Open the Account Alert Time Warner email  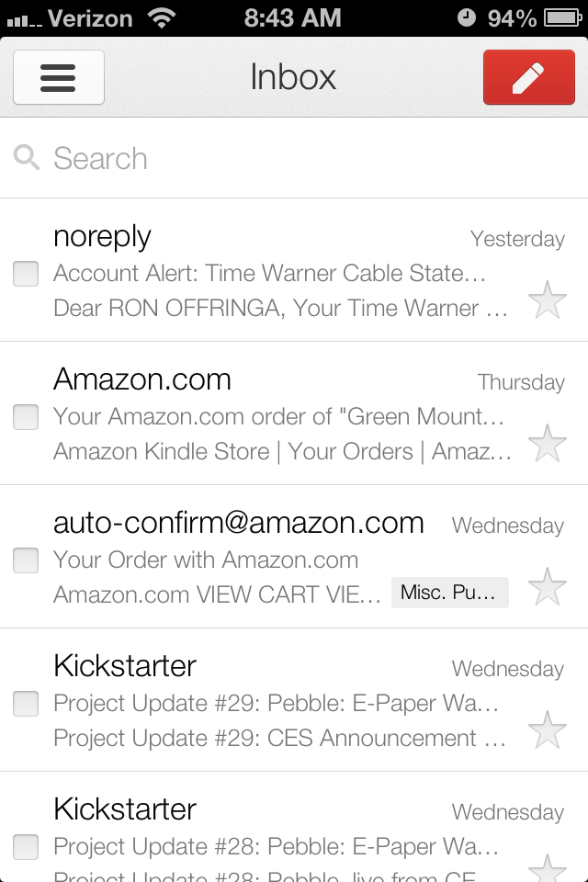[x=276, y=274]
